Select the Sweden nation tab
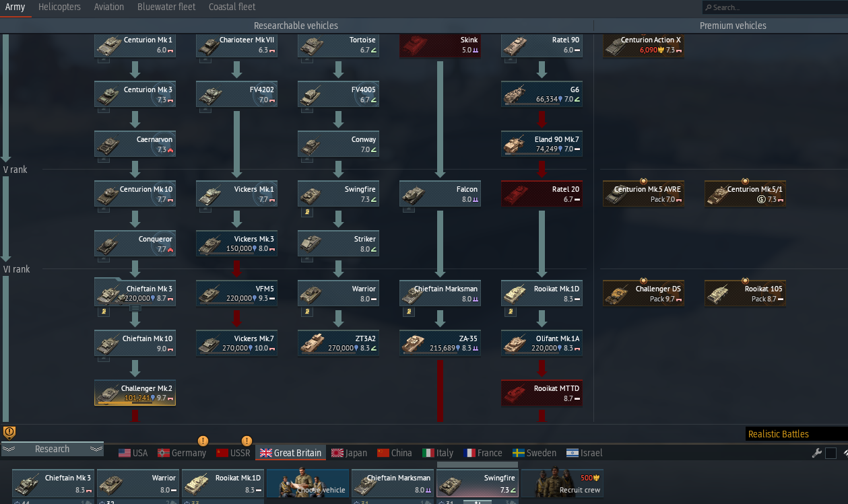The height and width of the screenshot is (504, 848). [535, 453]
